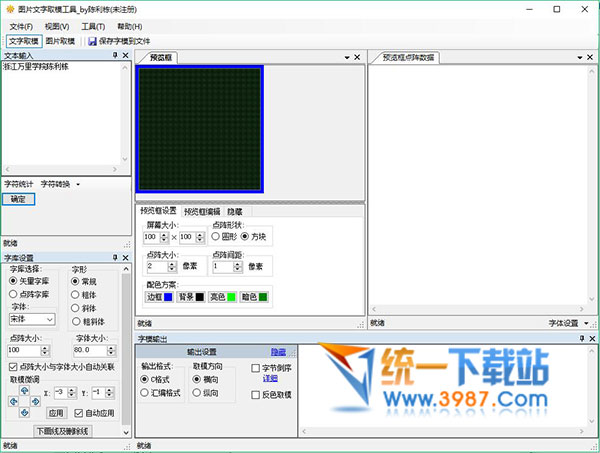This screenshot has width=600, height=453.
Task: Select 圆形 as the dot shape
Action: (x=216, y=236)
